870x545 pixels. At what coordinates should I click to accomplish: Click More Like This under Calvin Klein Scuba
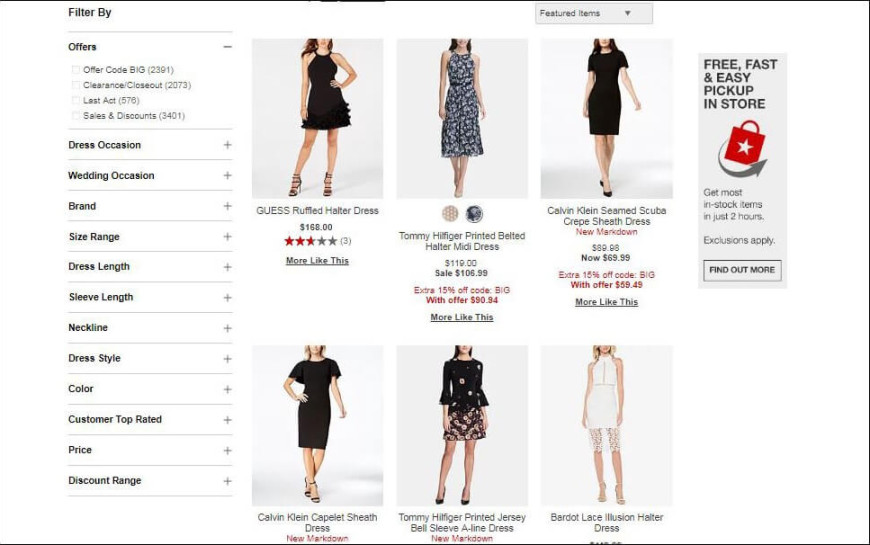(606, 302)
